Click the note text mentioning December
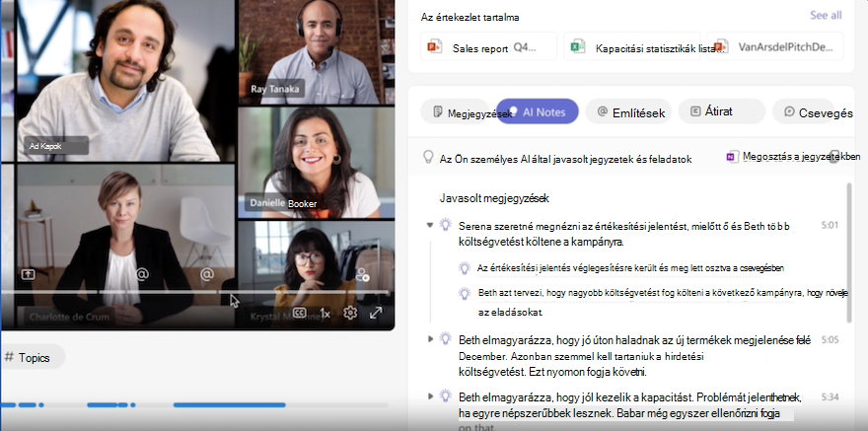This screenshot has height=431, width=868. click(x=635, y=356)
